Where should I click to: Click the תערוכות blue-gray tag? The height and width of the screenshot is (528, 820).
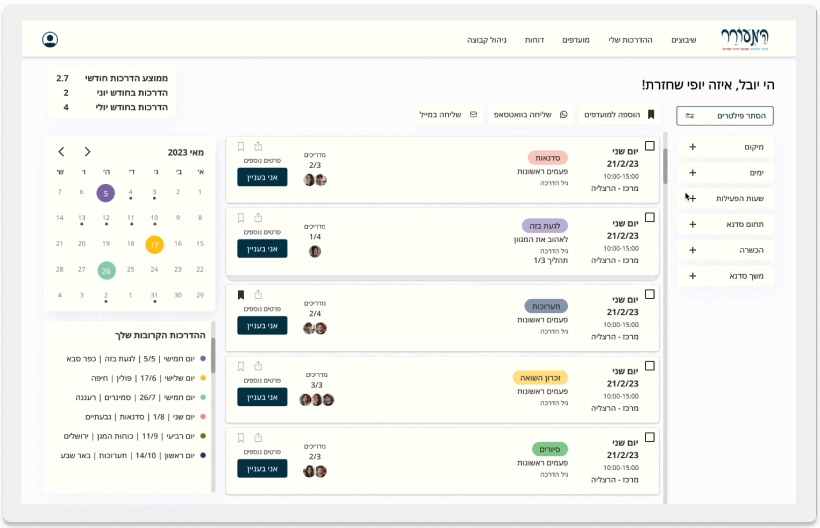(x=546, y=306)
